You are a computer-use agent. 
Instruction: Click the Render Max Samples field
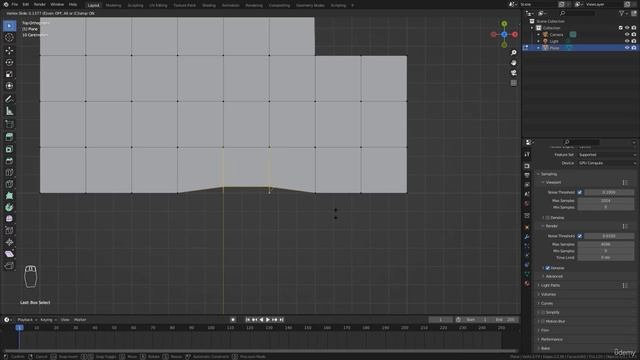(x=606, y=244)
